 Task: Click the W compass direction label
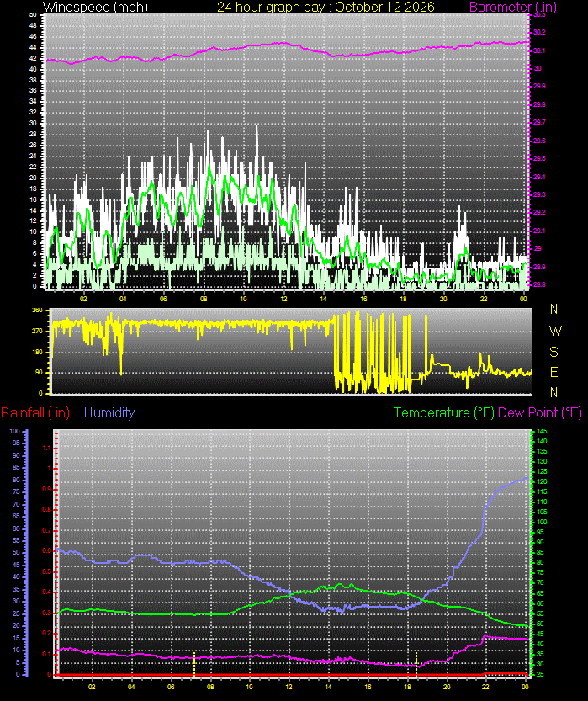[555, 331]
